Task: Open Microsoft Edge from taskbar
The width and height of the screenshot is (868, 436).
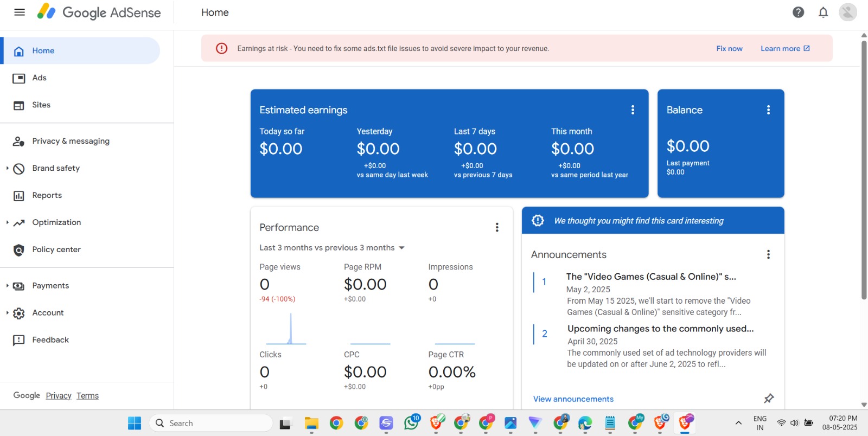Action: [x=585, y=424]
